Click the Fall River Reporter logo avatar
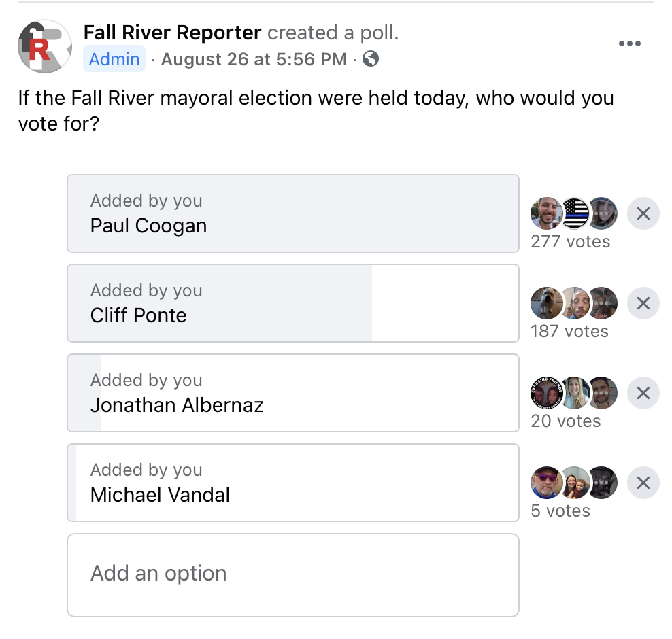 [45, 46]
